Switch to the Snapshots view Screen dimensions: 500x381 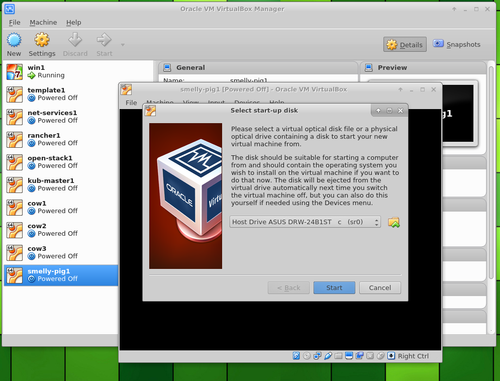coord(457,44)
